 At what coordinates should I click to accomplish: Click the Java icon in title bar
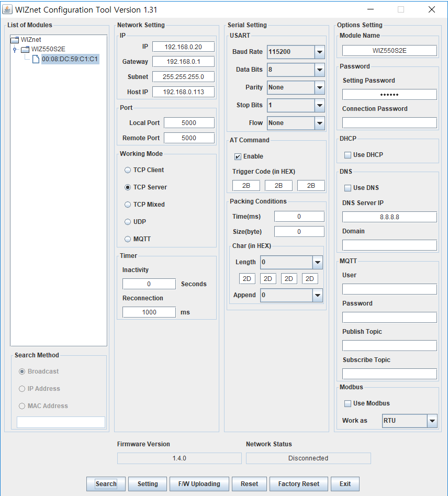[x=7, y=9]
